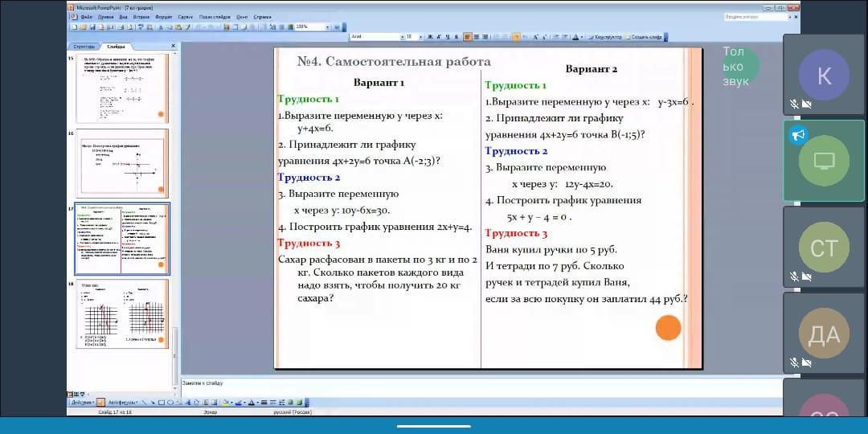Open fill color dropdown arrow
The width and height of the screenshot is (868, 434).
click(x=231, y=403)
